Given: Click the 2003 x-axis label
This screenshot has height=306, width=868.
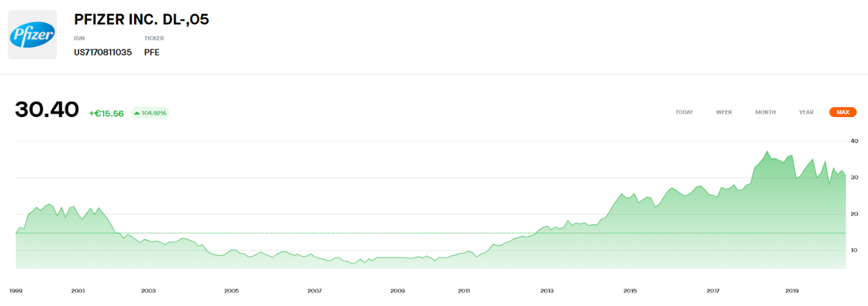Looking at the screenshot, I should [148, 291].
